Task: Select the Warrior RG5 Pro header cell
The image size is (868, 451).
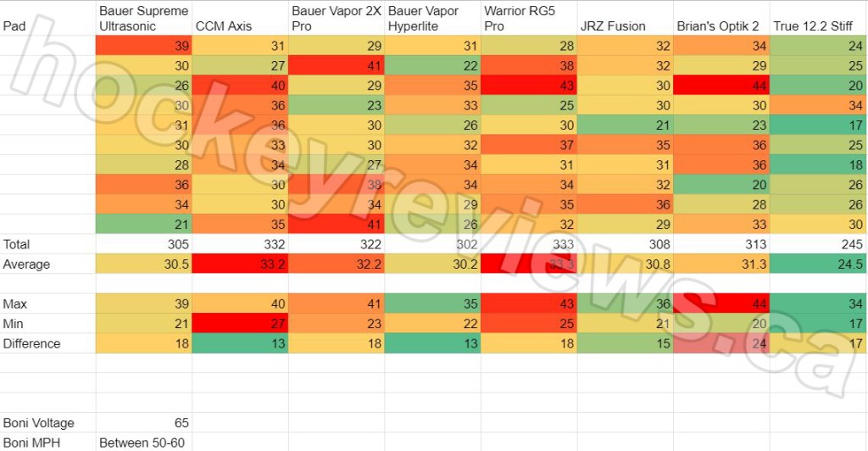Action: click(517, 19)
